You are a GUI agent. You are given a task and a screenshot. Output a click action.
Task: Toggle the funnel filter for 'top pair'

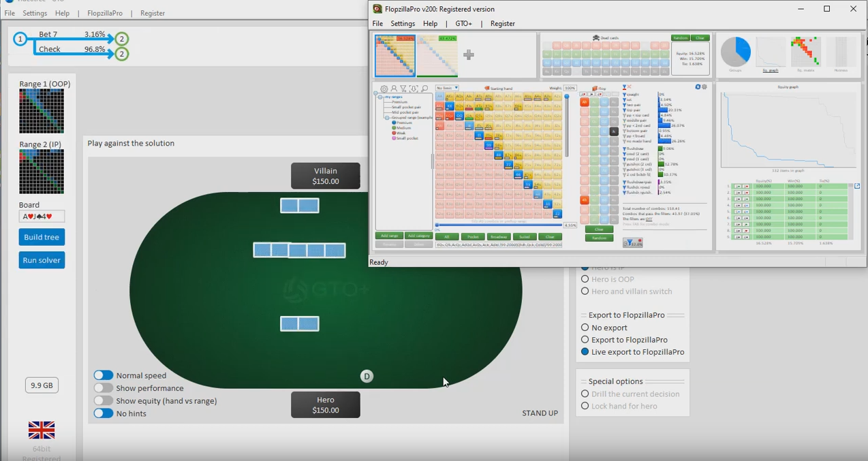click(625, 110)
